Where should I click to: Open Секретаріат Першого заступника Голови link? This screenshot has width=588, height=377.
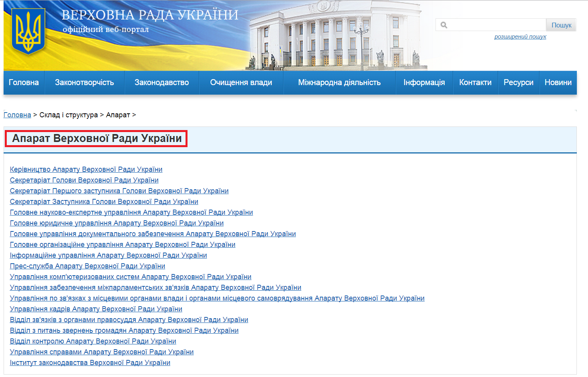coord(119,191)
